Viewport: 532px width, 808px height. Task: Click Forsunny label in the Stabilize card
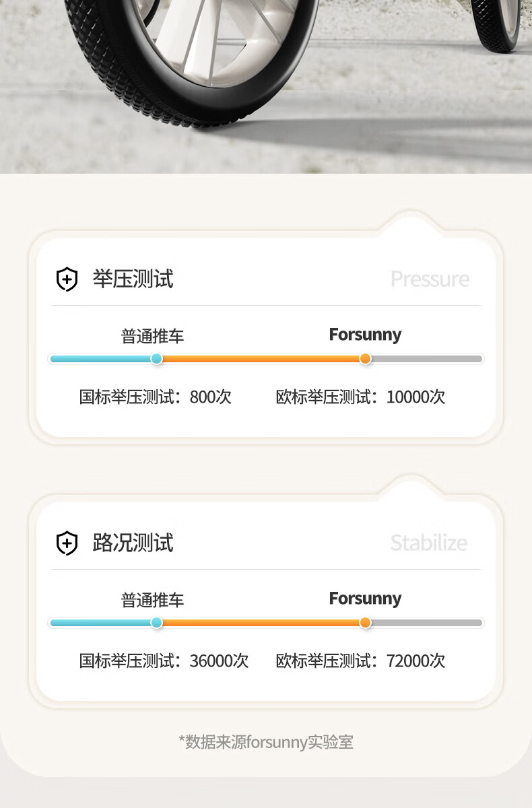[365, 599]
